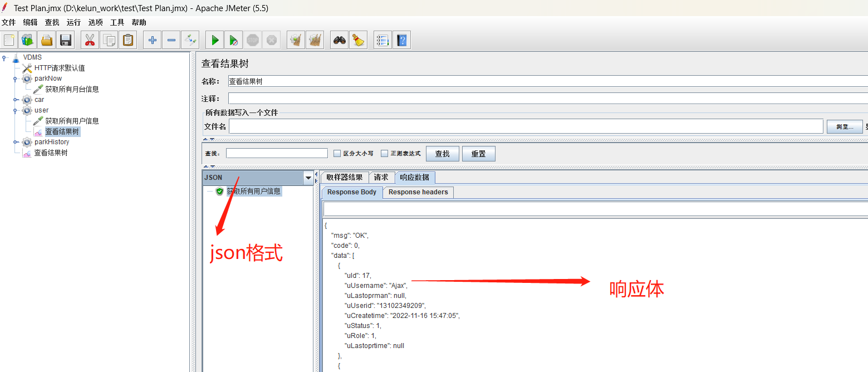Click the 浏览... browse button
Viewport: 868px width, 372px height.
(845, 126)
